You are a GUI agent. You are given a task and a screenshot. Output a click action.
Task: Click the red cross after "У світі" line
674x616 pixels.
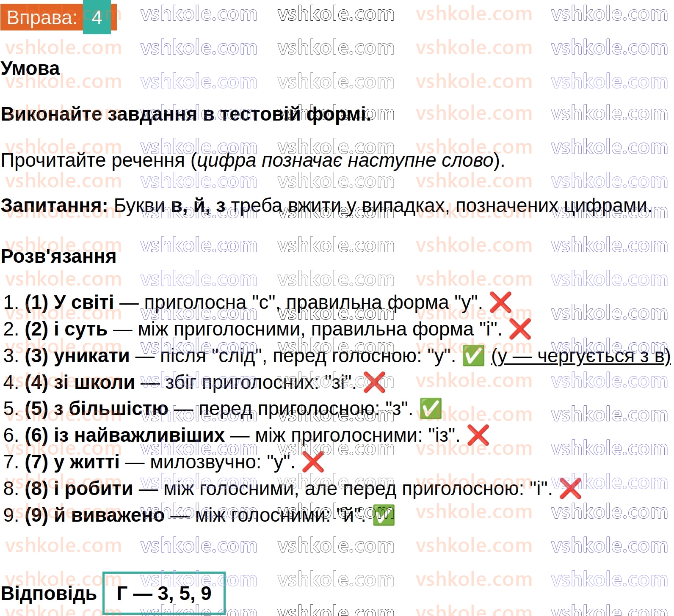(x=500, y=302)
